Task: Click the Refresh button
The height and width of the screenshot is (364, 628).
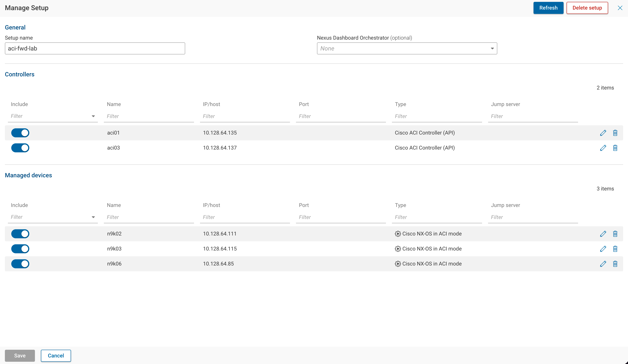Action: pyautogui.click(x=548, y=8)
